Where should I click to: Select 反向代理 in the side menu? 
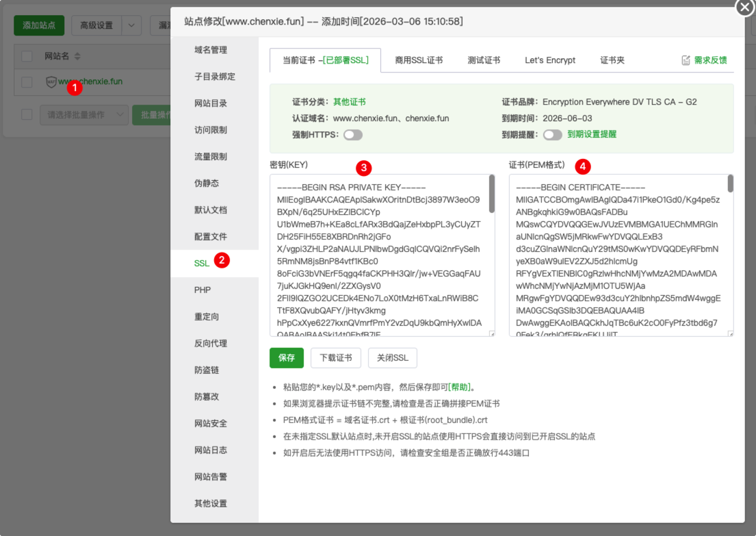pos(210,344)
